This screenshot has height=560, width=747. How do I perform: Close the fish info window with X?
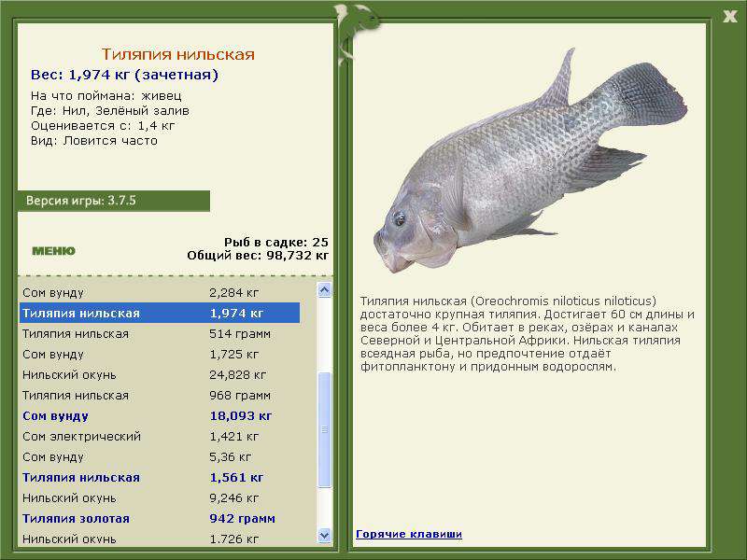click(729, 17)
